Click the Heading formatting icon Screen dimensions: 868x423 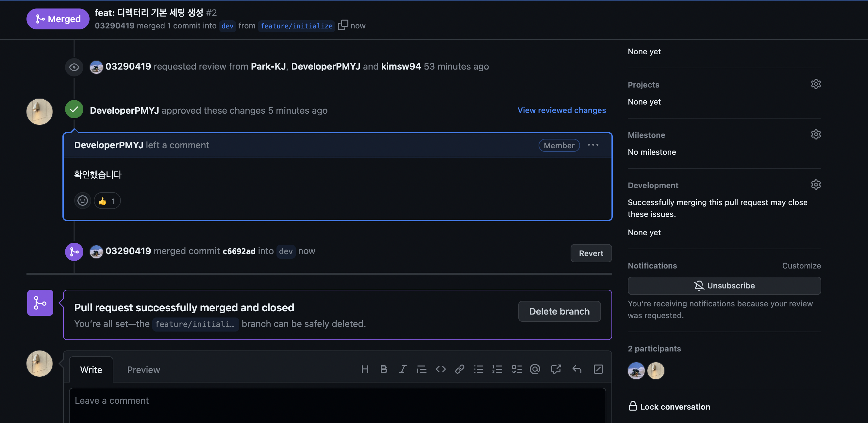[365, 369]
